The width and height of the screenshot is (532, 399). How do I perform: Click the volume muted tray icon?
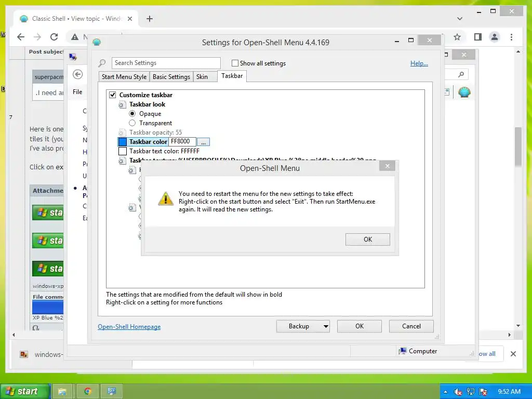(458, 392)
